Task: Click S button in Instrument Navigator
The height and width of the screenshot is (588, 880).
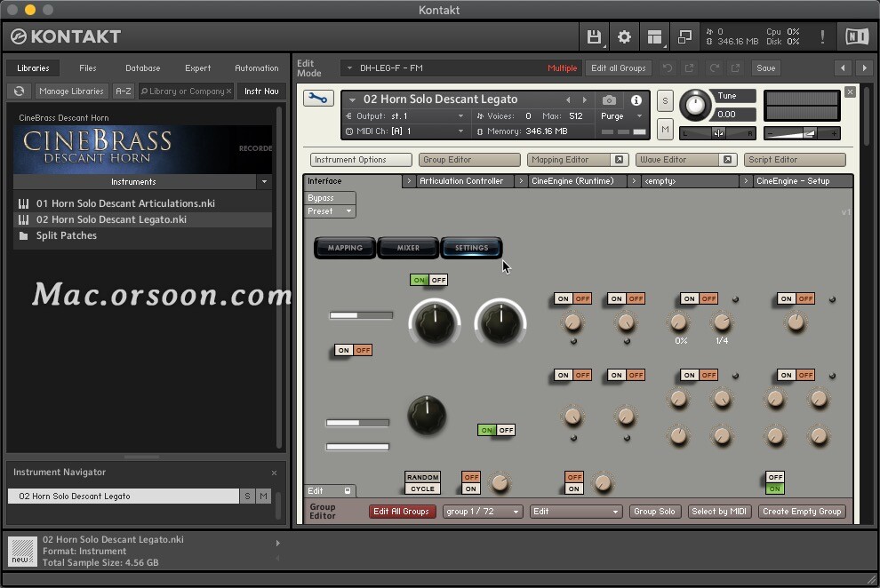Action: 247,497
